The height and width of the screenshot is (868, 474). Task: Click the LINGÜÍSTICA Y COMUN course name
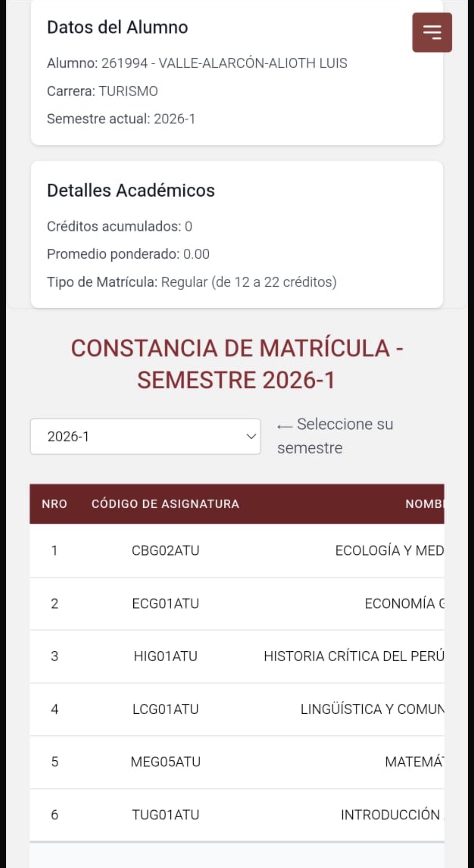tap(372, 709)
